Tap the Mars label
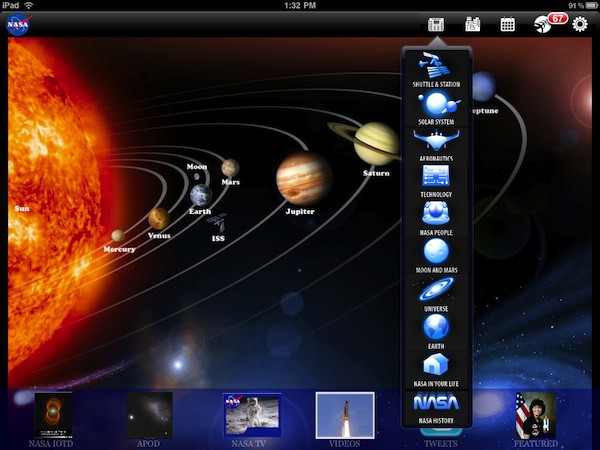The height and width of the screenshot is (450, 600). (230, 182)
